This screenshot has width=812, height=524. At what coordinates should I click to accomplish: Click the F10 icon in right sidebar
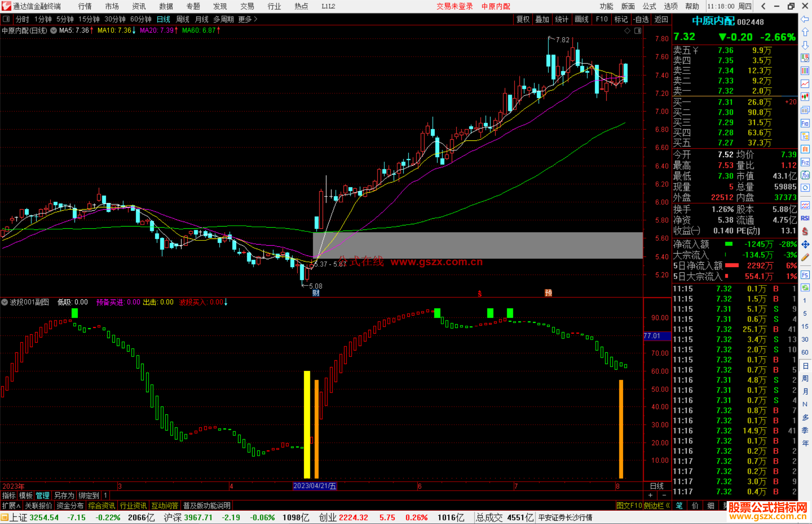point(805,123)
